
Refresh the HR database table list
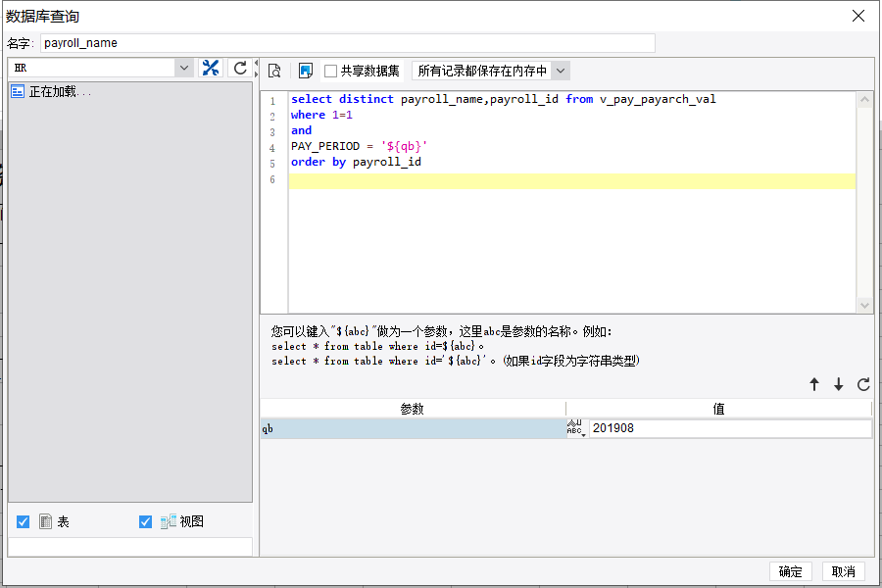(240, 68)
